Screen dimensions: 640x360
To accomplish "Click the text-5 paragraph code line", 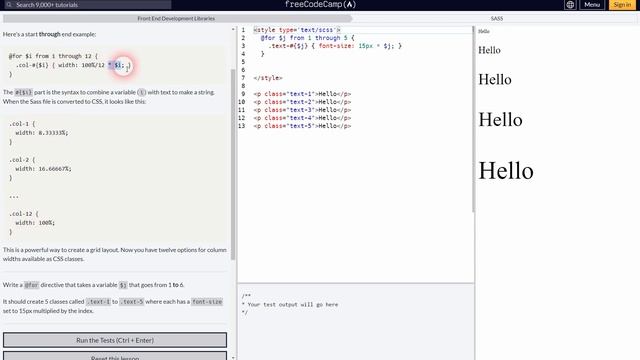I will point(302,126).
